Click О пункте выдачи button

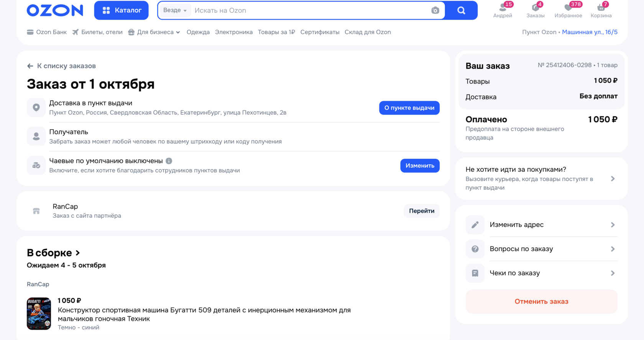(409, 108)
